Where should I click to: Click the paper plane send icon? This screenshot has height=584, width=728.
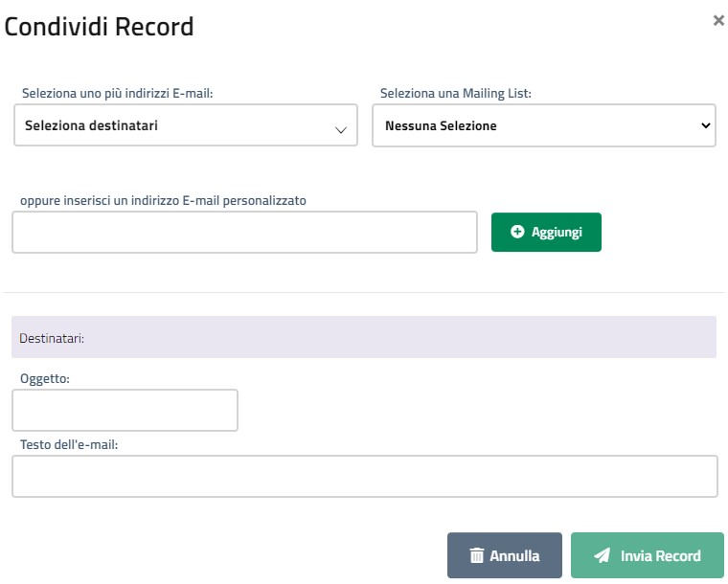603,555
